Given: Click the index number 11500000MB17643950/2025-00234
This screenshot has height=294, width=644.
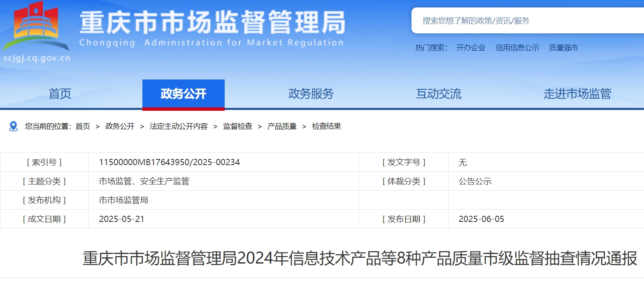Looking at the screenshot, I should click(170, 162).
